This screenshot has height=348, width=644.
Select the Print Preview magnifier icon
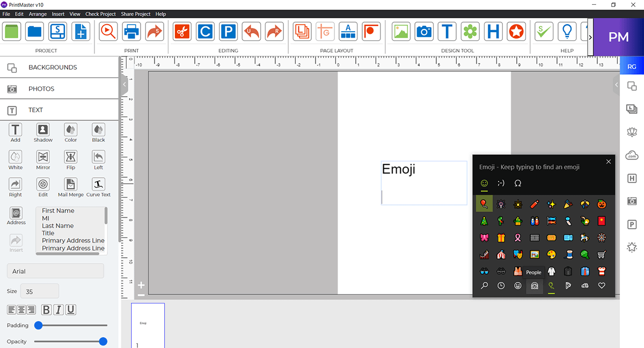point(108,31)
